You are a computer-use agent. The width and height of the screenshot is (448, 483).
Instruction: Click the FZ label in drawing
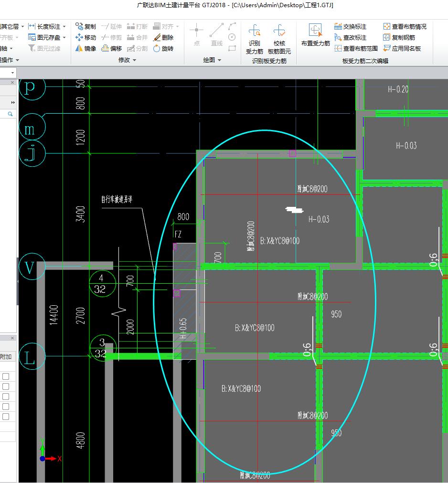(178, 235)
